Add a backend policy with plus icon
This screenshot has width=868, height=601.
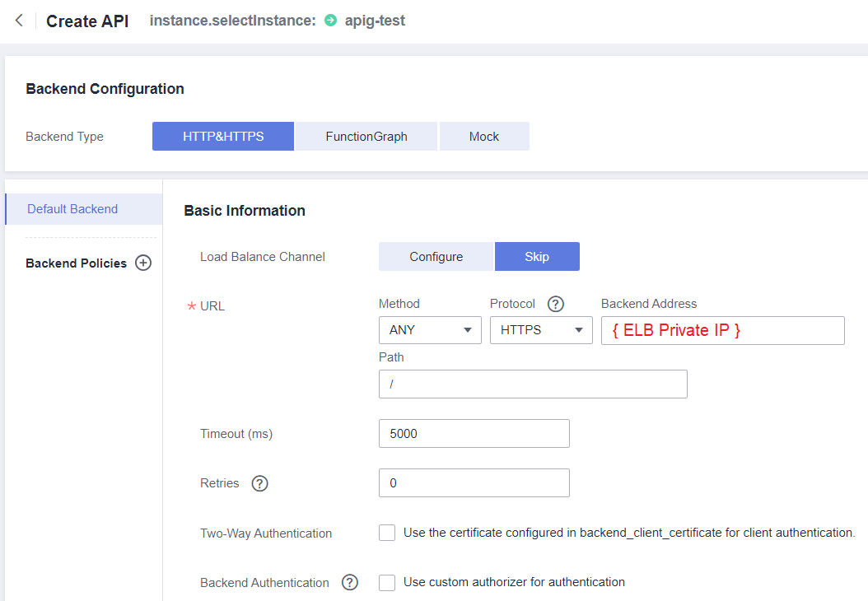[143, 263]
